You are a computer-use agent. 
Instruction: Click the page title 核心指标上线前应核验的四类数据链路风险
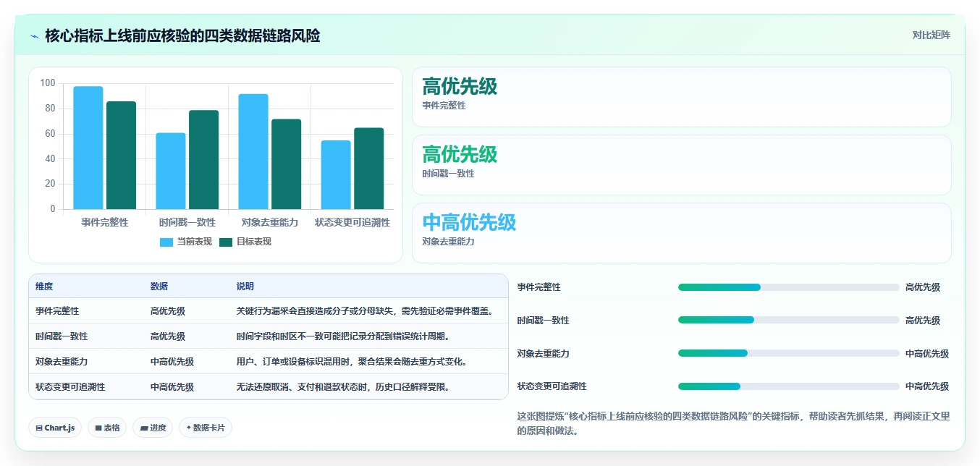(182, 35)
